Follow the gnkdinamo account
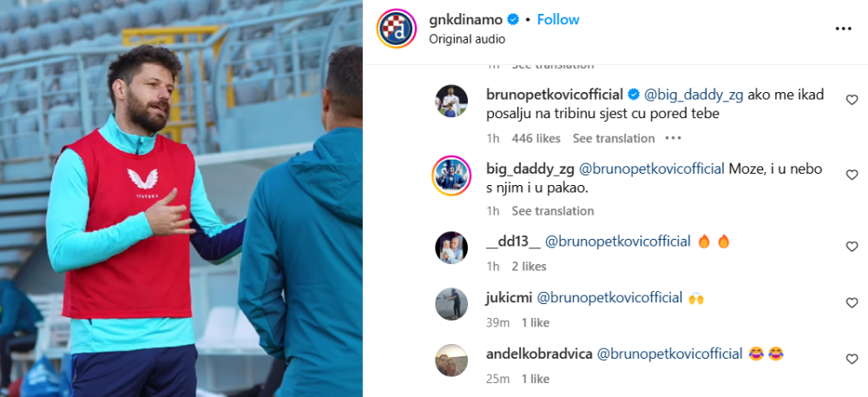This screenshot has height=397, width=868. [558, 19]
